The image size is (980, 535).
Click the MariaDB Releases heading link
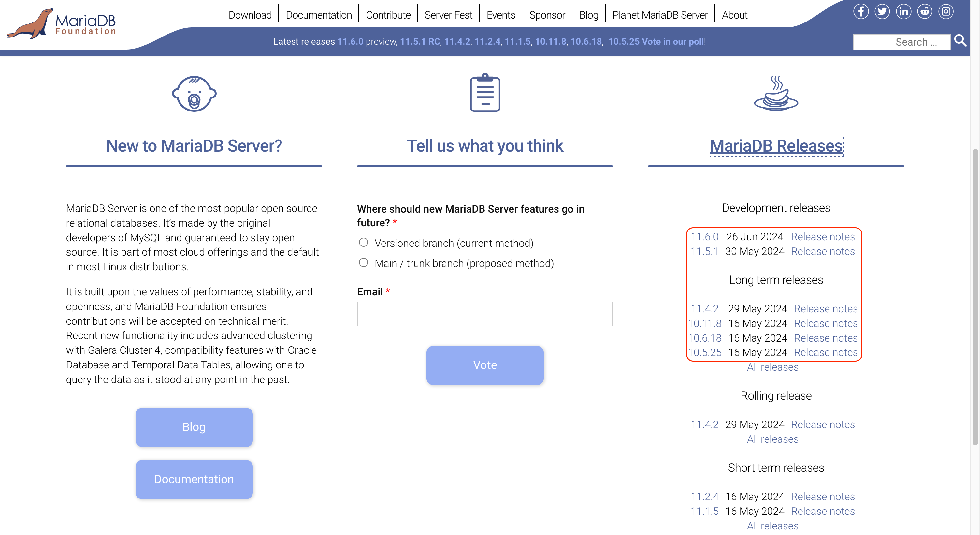pos(776,146)
